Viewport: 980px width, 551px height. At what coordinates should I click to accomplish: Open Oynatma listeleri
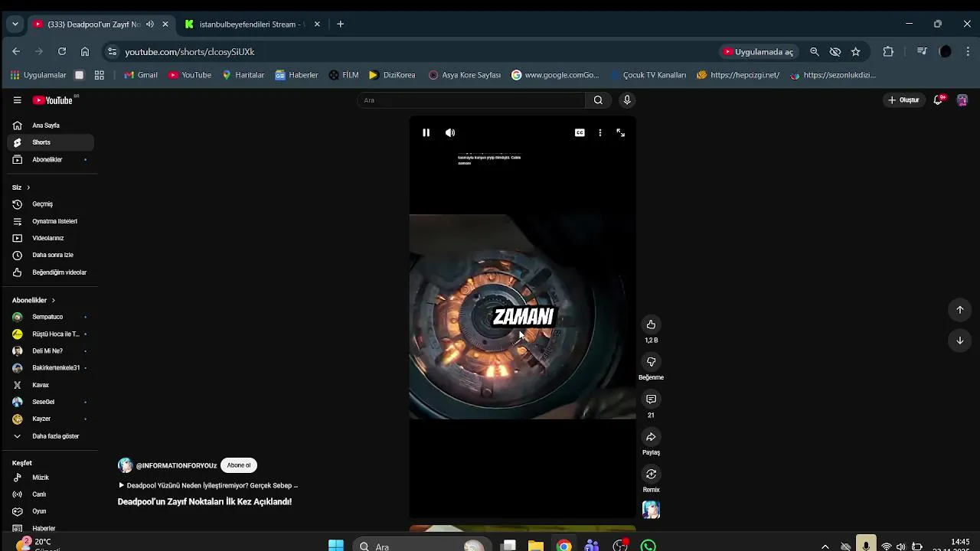pos(51,221)
